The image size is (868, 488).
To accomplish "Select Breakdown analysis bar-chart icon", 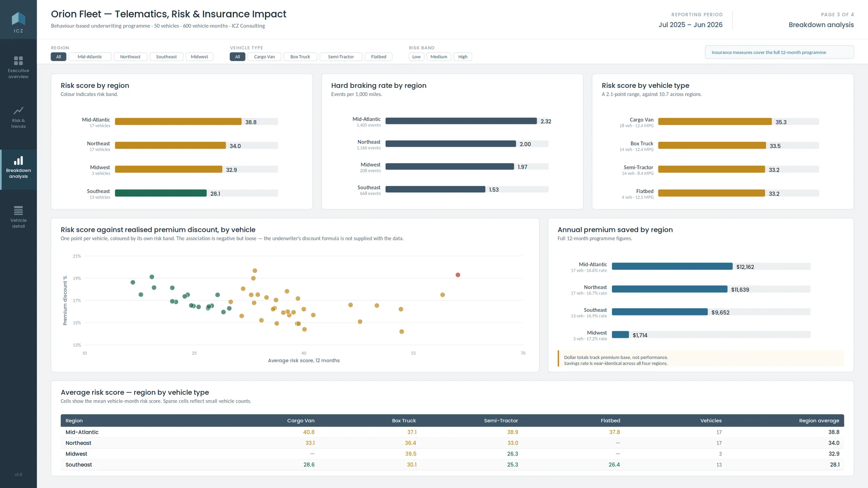I will point(18,160).
